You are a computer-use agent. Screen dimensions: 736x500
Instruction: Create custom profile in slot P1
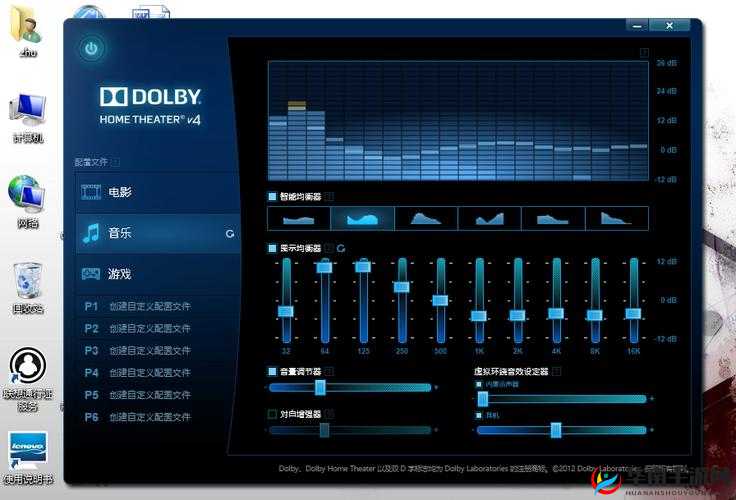pyautogui.click(x=150, y=306)
